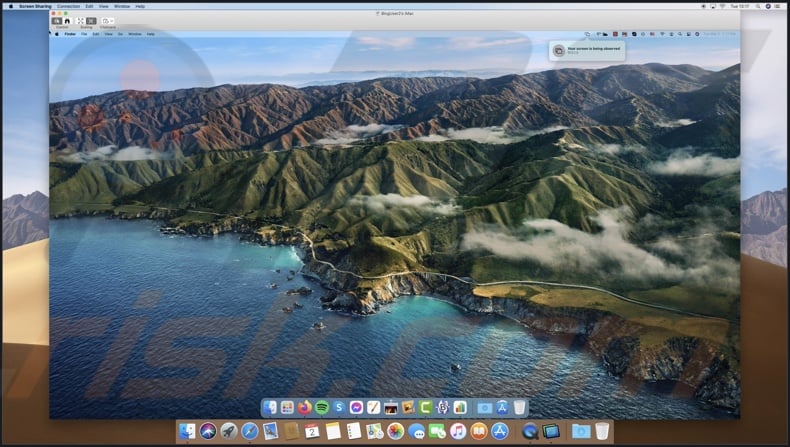Open remote Mac Apple menu
Image resolution: width=790 pixels, height=447 pixels.
coord(56,34)
